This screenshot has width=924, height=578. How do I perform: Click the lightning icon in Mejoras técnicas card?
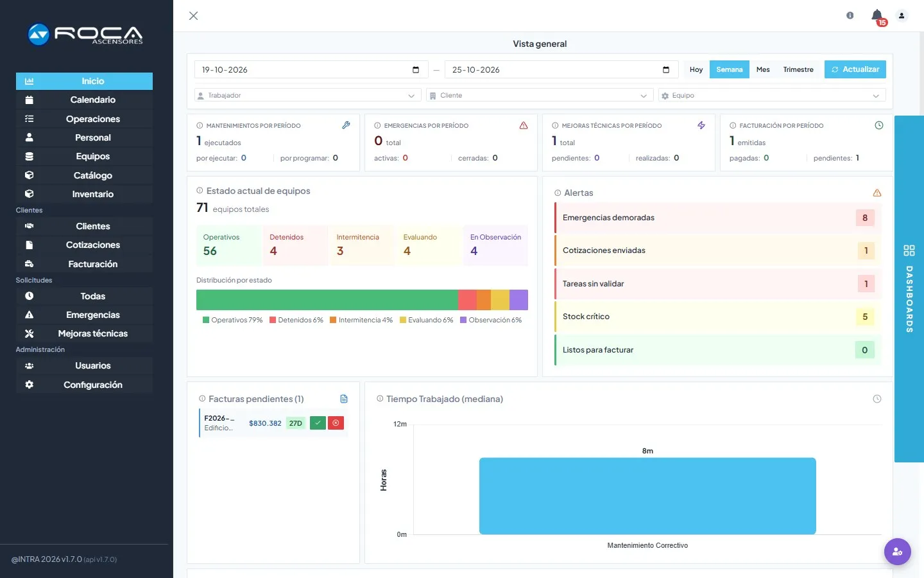click(x=701, y=125)
